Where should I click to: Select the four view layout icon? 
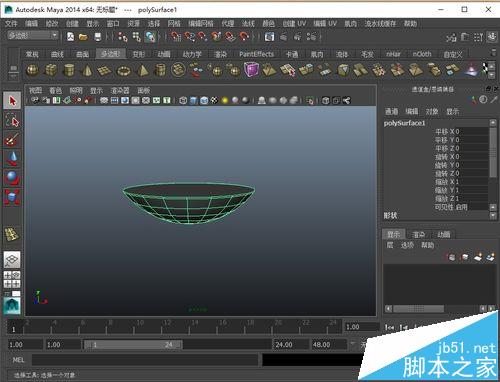pyautogui.click(x=12, y=279)
